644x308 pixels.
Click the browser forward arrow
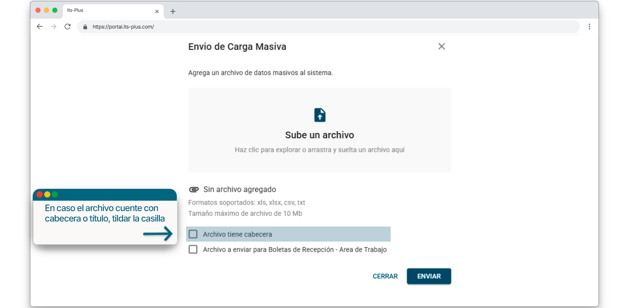tap(54, 27)
